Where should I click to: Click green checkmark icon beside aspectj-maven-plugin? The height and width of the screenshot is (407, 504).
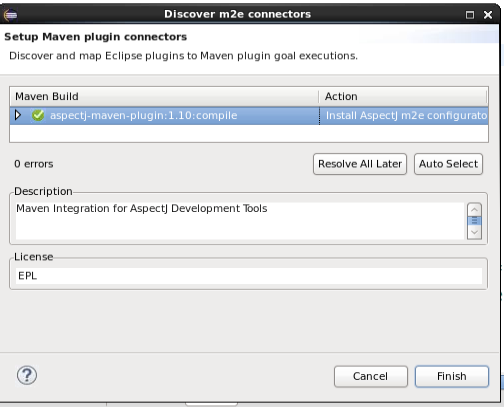[38, 116]
